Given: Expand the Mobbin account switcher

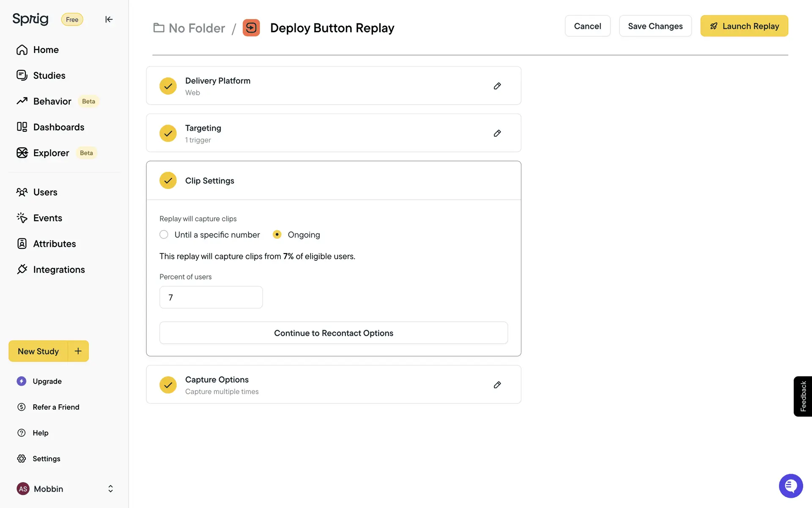Looking at the screenshot, I should 110,489.
